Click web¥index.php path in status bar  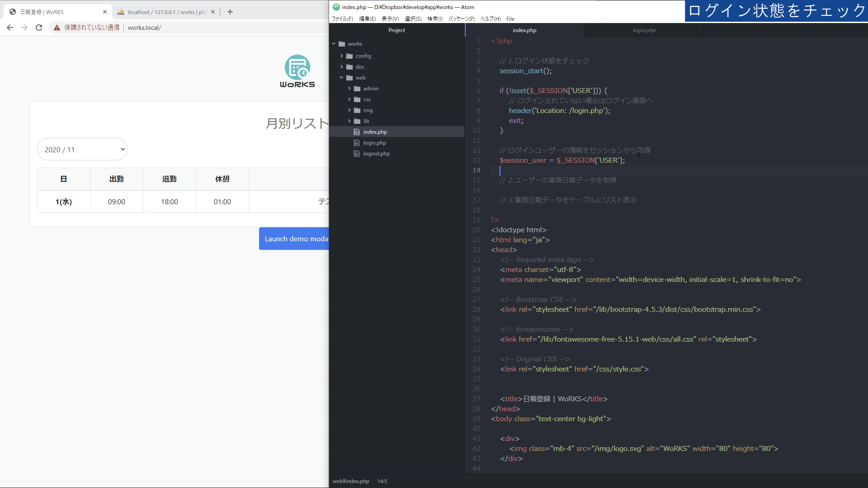tap(351, 481)
